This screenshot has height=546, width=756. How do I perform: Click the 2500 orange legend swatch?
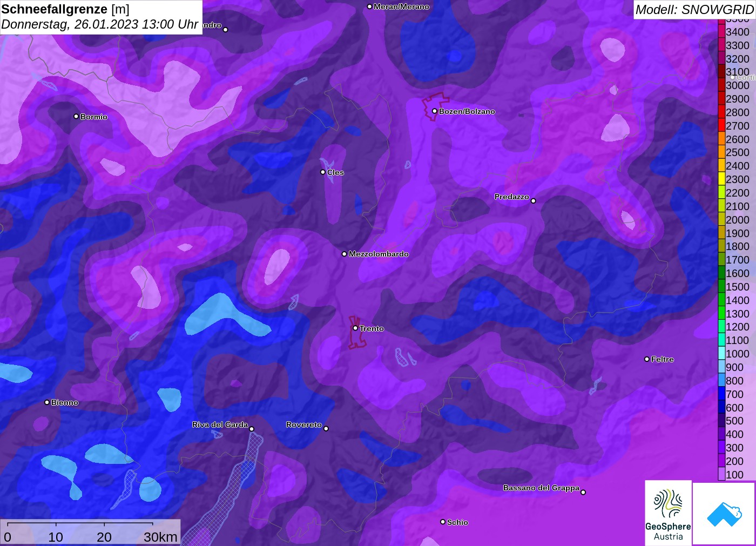tap(721, 152)
